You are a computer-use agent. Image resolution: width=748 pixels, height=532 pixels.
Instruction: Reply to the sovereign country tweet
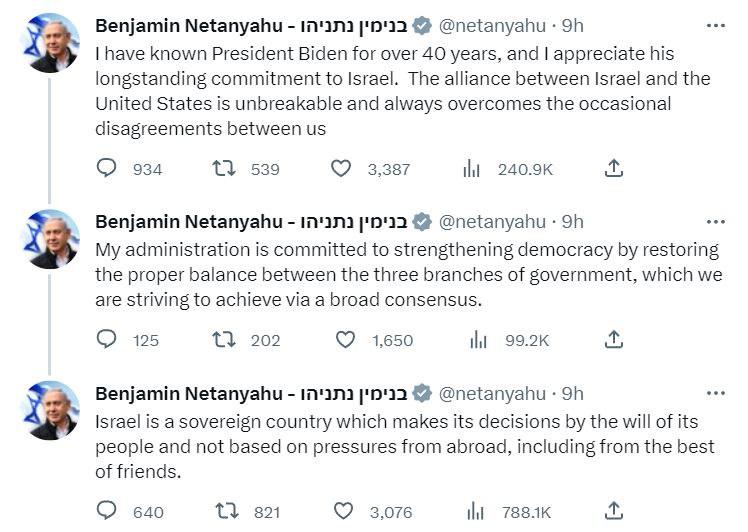[x=107, y=511]
